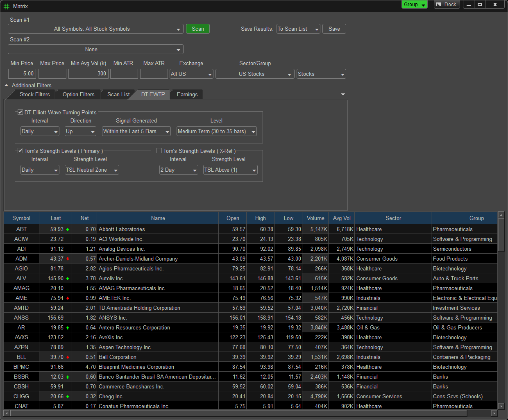
Task: Open the TSL Above (1) strength dropdown
Action: [x=230, y=170]
